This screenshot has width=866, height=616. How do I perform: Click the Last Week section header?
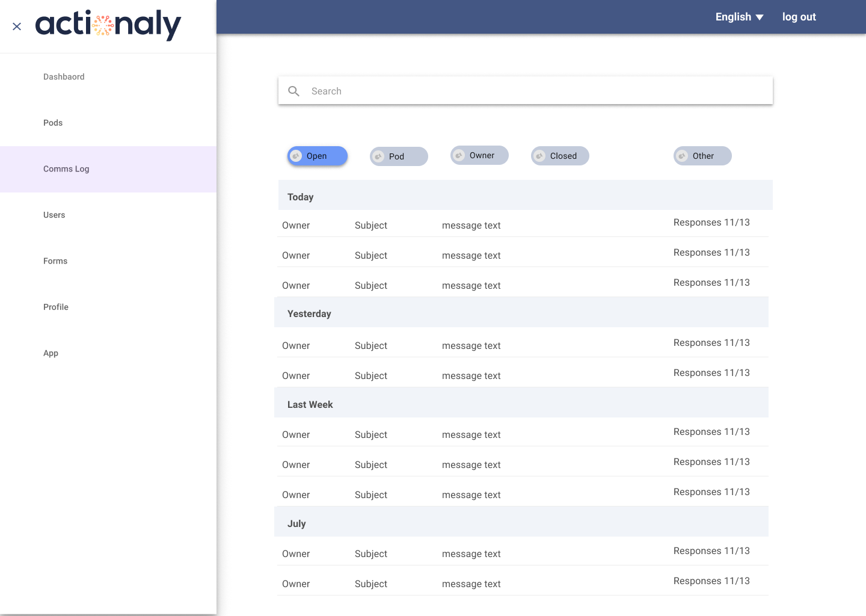(x=521, y=402)
